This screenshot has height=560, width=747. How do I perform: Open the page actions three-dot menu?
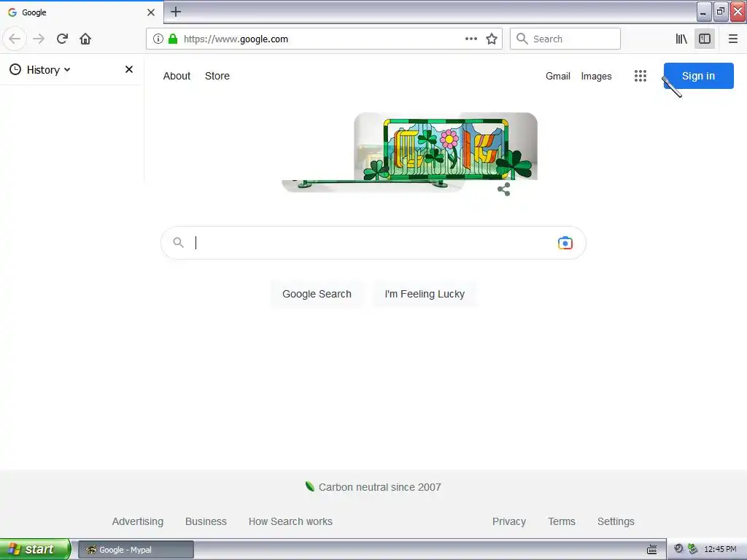pos(471,39)
